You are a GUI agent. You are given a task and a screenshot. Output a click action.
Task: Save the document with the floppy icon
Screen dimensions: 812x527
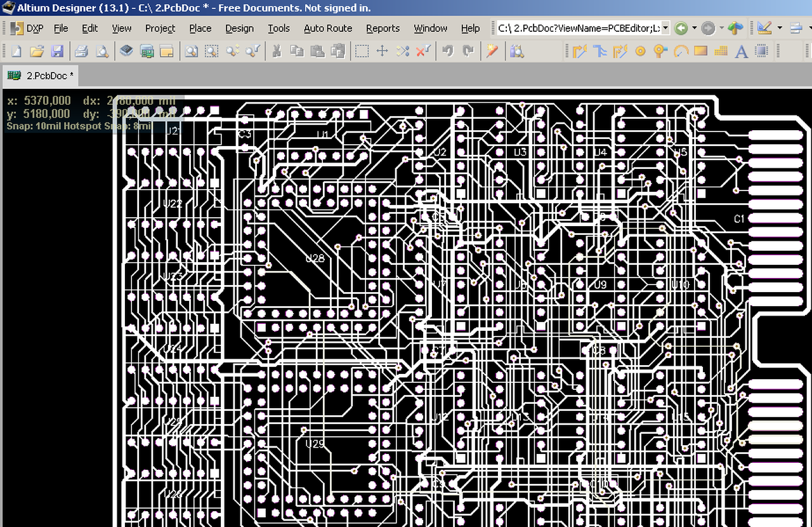pyautogui.click(x=57, y=51)
